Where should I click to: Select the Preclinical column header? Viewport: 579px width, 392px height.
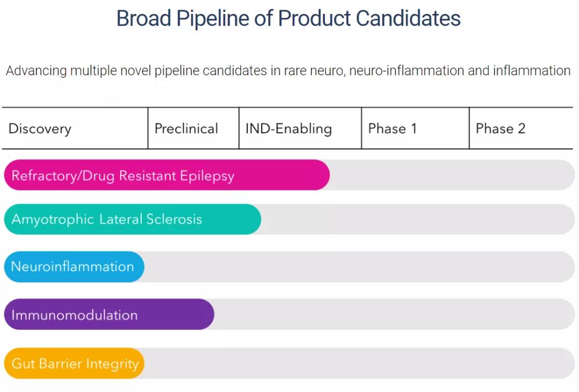(186, 129)
